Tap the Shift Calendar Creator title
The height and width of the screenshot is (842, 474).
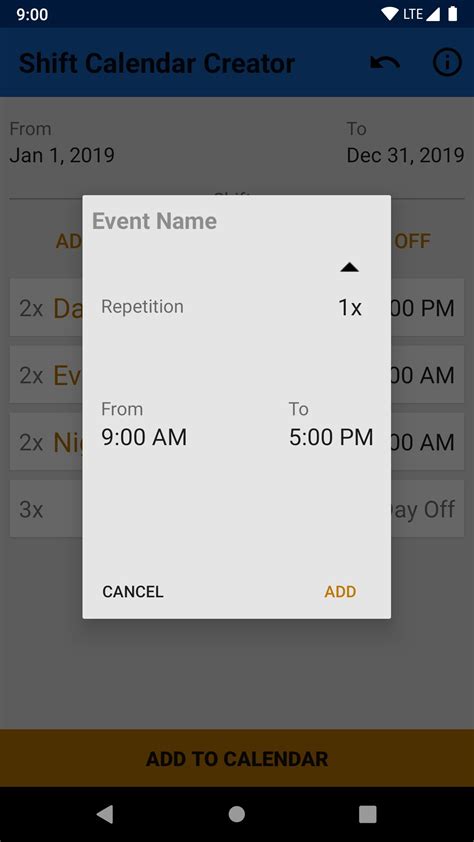coord(157,63)
